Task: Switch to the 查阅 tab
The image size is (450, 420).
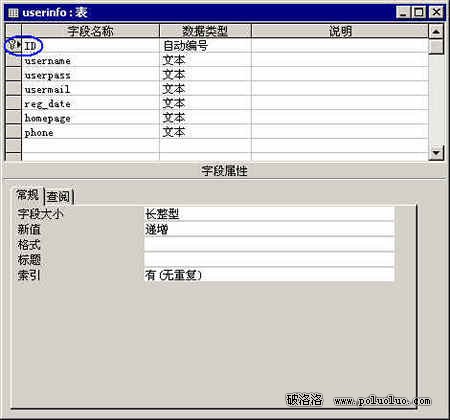Action: (59, 197)
